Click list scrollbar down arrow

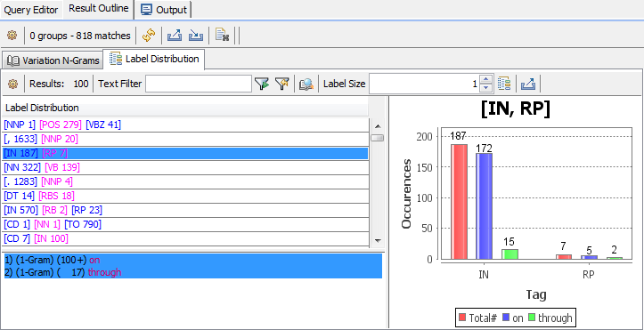(378, 240)
